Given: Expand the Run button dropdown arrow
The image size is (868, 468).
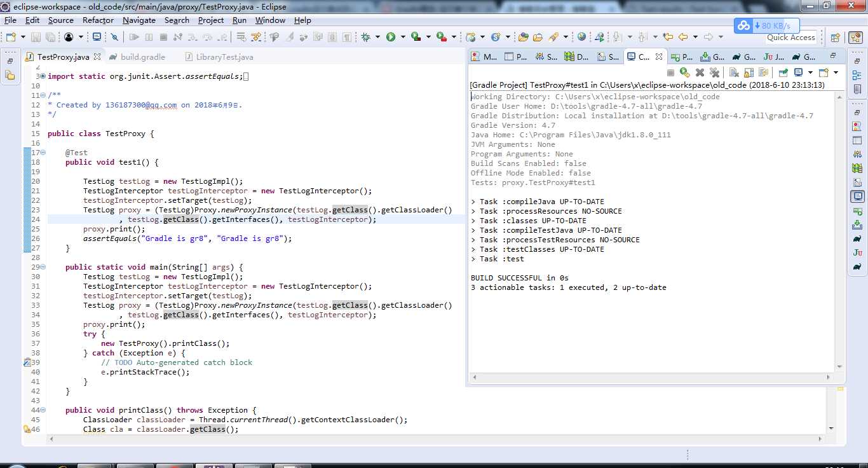Looking at the screenshot, I should 402,38.
